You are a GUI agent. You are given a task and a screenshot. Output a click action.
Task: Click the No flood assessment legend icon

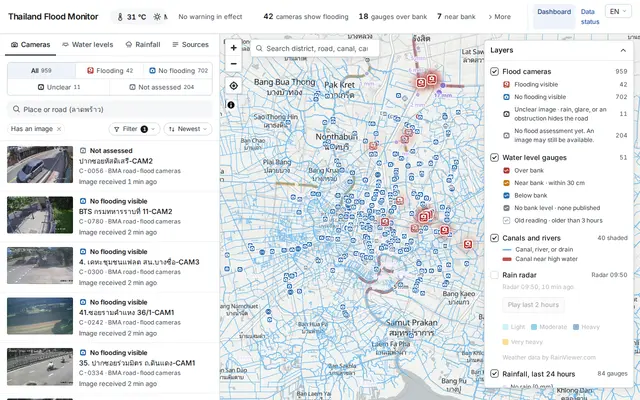point(506,135)
